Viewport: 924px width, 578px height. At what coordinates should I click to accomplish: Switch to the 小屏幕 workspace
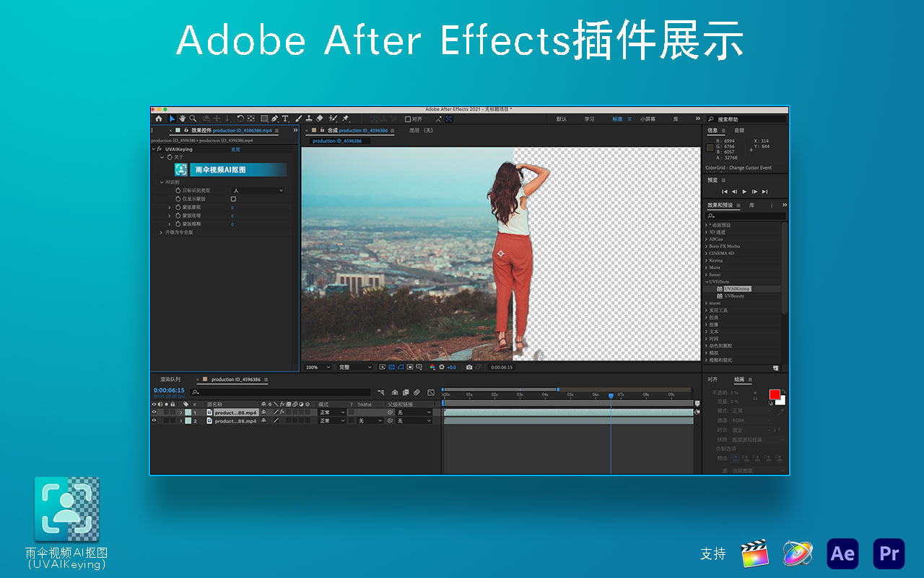point(648,118)
